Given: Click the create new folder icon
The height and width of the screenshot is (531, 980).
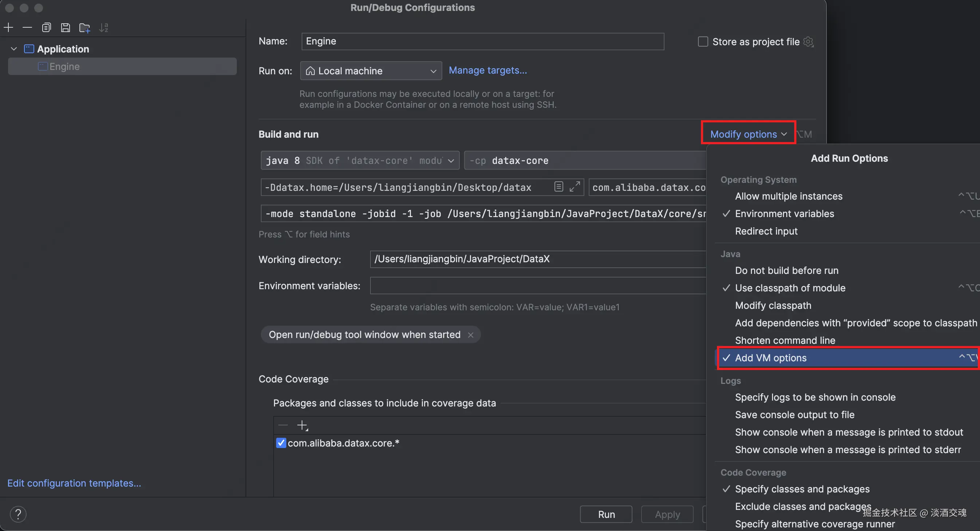Looking at the screenshot, I should 85,27.
